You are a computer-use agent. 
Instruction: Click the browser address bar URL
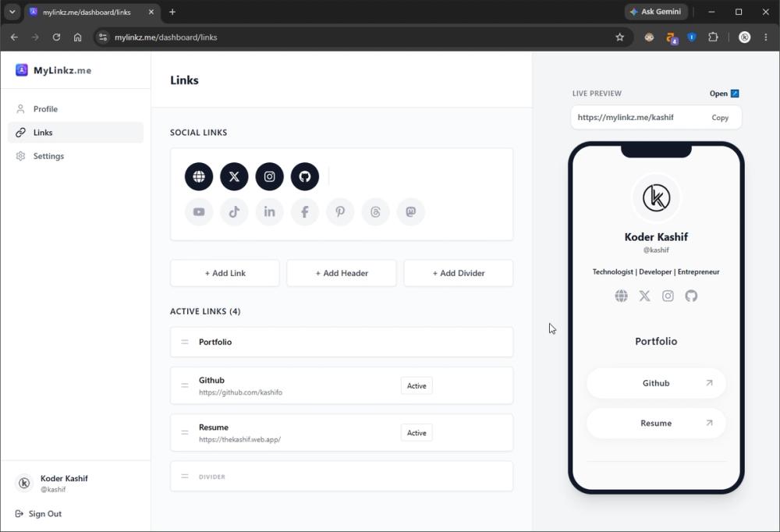click(x=165, y=37)
